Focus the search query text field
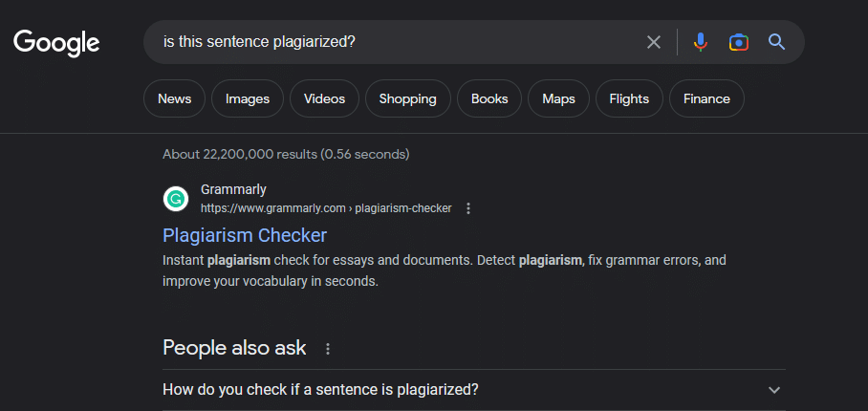Image resolution: width=868 pixels, height=411 pixels. click(392, 42)
